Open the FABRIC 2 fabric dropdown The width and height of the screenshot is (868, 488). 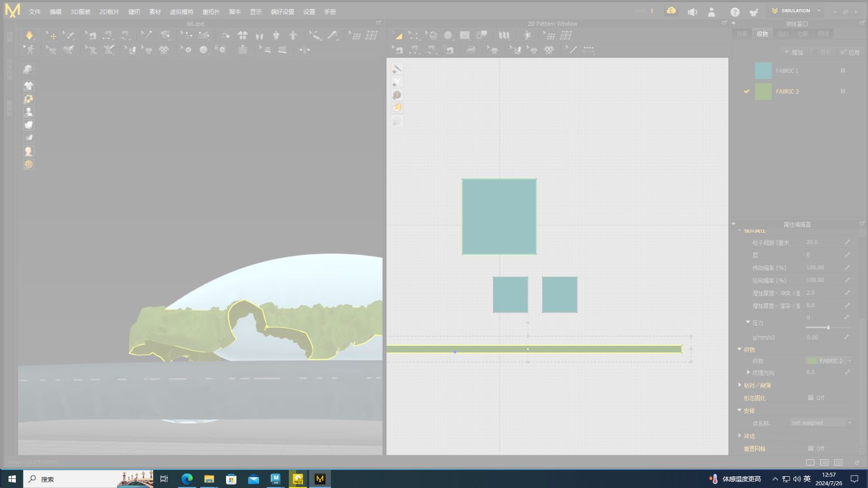(x=830, y=360)
